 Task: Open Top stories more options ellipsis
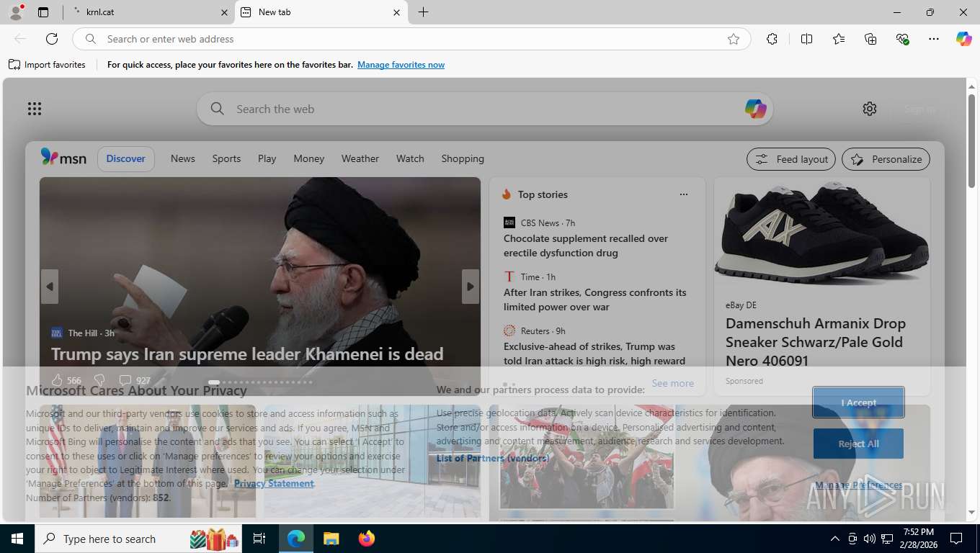coord(684,194)
